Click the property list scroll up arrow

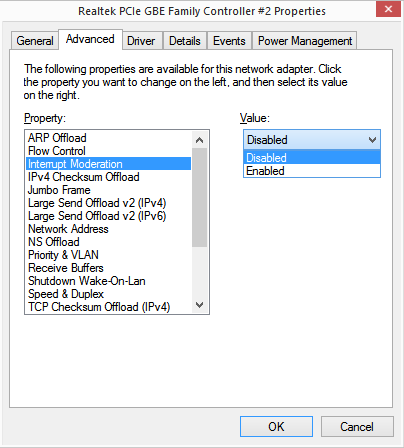click(199, 140)
